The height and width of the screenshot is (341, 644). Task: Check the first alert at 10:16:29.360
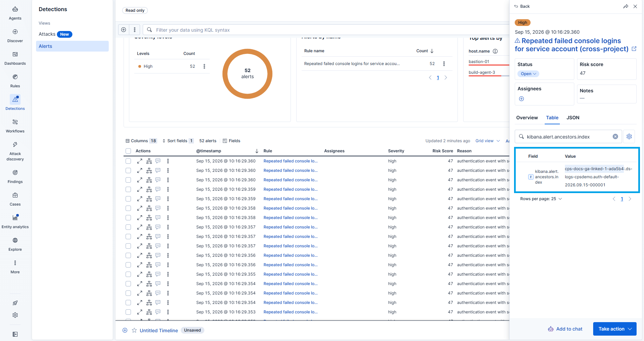click(x=128, y=161)
